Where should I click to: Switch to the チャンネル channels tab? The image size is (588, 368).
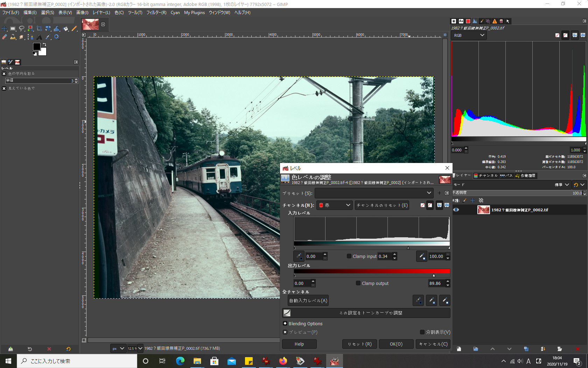click(485, 176)
